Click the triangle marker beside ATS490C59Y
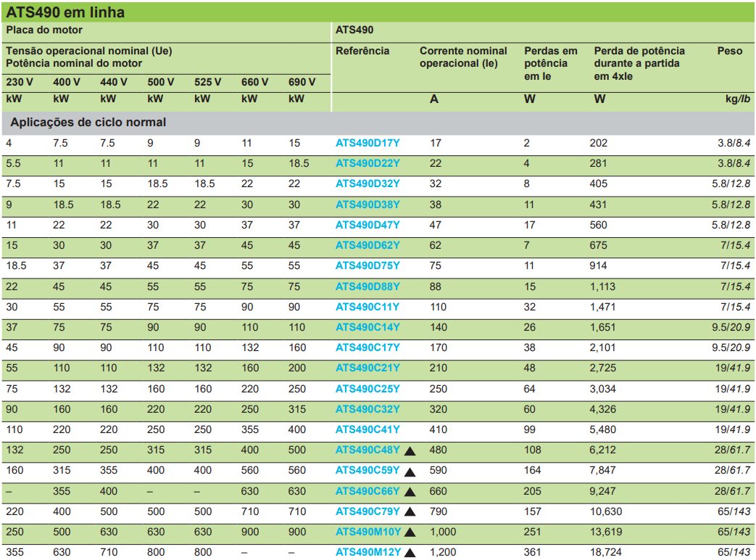756x560 pixels. click(x=410, y=472)
